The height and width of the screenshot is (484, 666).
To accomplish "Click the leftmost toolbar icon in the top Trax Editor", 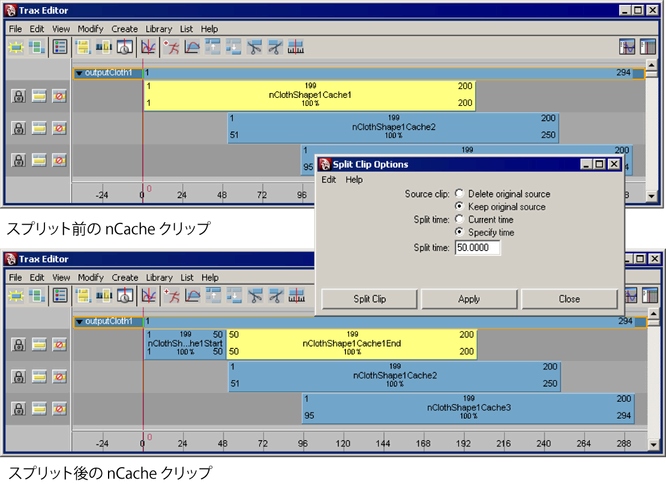I will [x=16, y=47].
